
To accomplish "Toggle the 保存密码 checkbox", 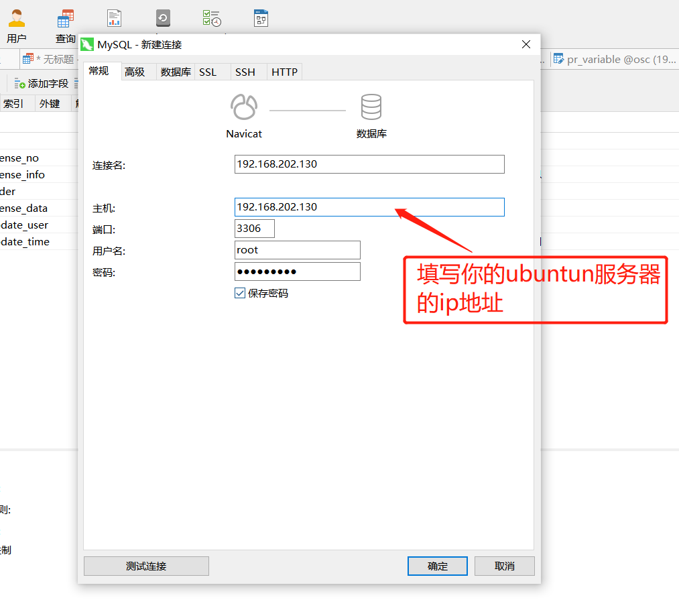I will pyautogui.click(x=240, y=294).
